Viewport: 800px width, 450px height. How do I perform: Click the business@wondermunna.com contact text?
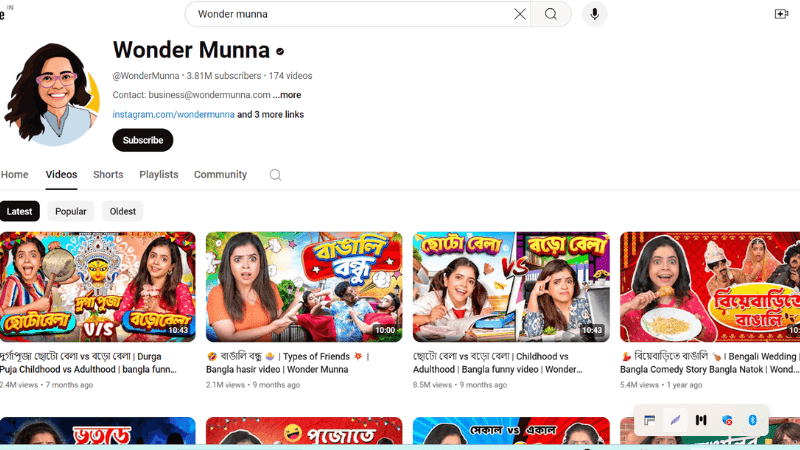(209, 95)
